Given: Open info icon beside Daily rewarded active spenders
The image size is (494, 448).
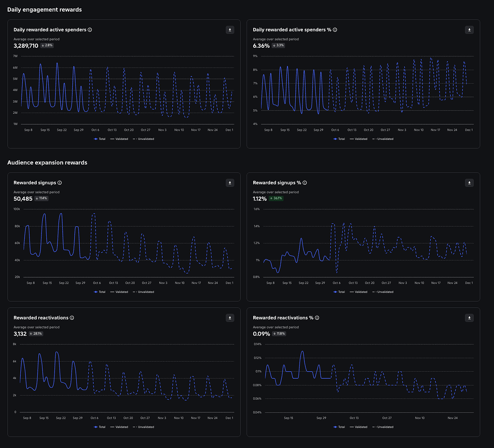Looking at the screenshot, I should (x=90, y=30).
